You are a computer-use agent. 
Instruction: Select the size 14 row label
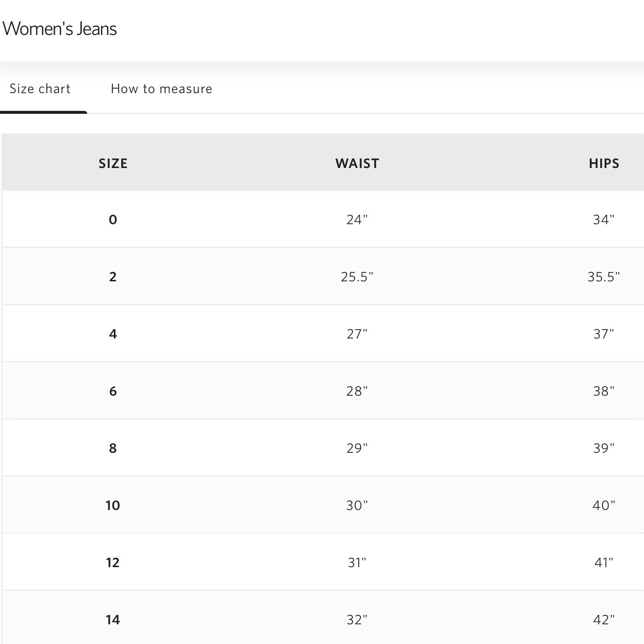113,620
